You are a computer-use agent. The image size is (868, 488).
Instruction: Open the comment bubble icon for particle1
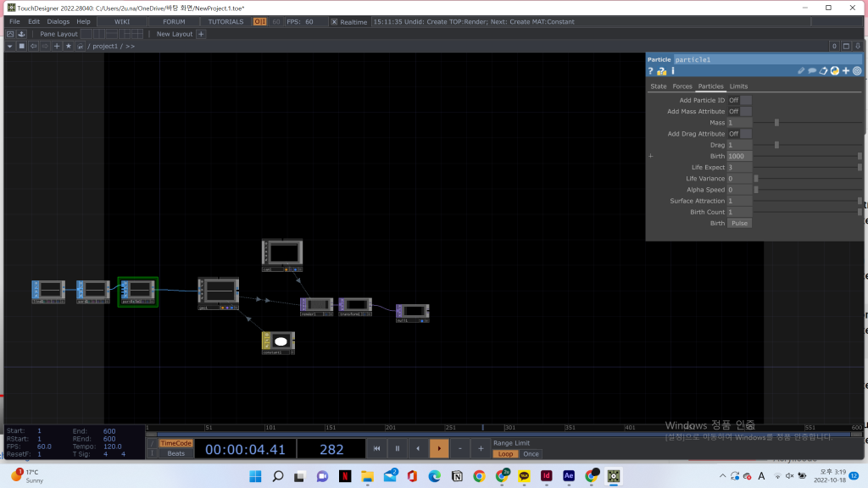[812, 71]
